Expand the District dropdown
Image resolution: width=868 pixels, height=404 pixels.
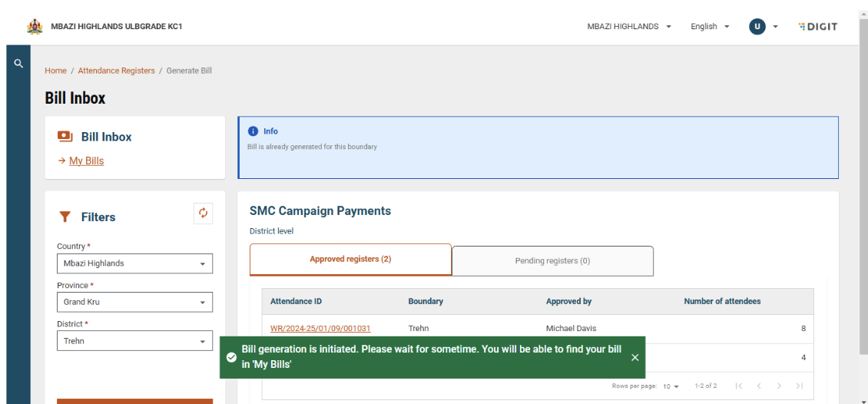click(134, 341)
